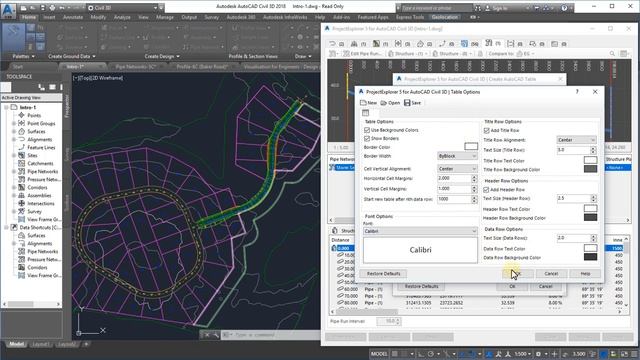Click Save in the Table Options toolbar

click(x=412, y=103)
